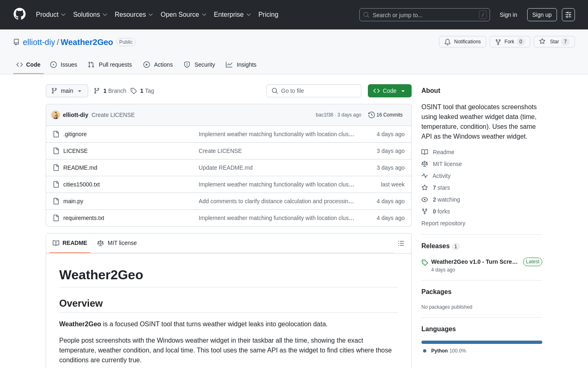The height and width of the screenshot is (368, 588).
Task: Focus the Go to file search field
Action: pyautogui.click(x=314, y=91)
